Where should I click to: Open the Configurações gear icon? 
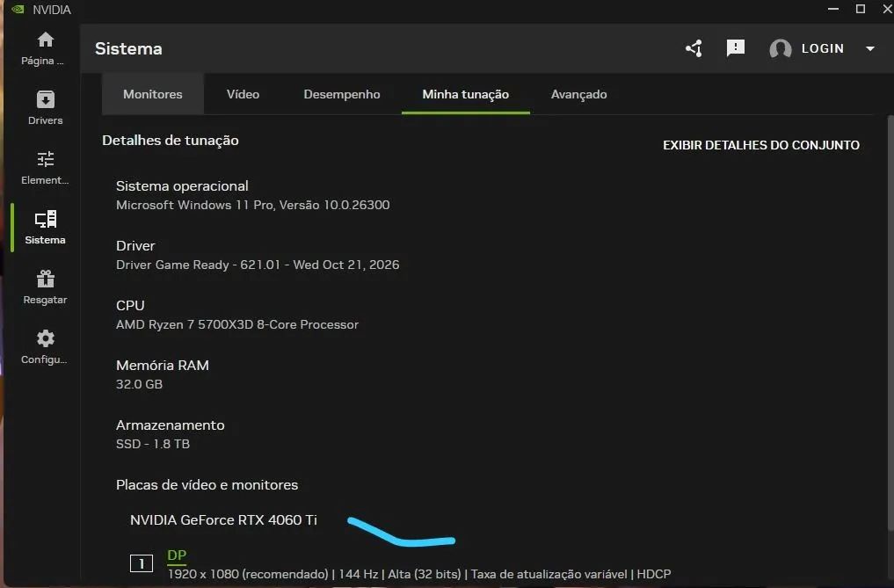45,338
